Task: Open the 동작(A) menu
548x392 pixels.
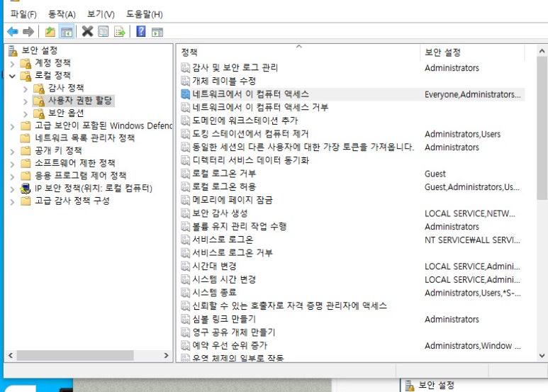Action: 62,14
